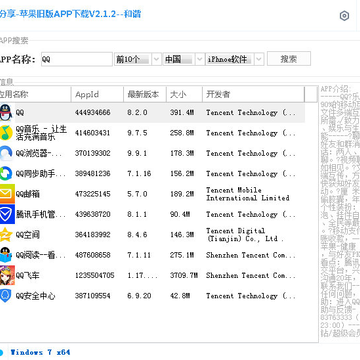Click the version 7.1.16 cell
Image resolution: width=360 pixels, height=360 pixels.
139,174
